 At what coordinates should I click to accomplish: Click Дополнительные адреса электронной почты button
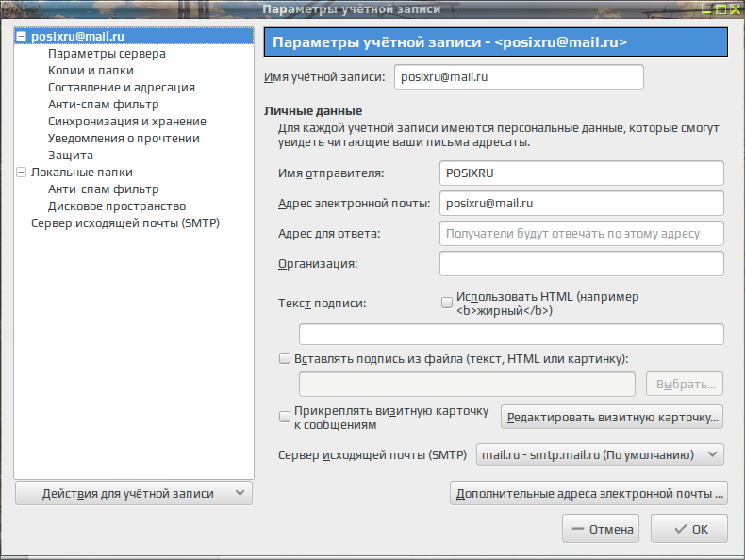pos(588,493)
